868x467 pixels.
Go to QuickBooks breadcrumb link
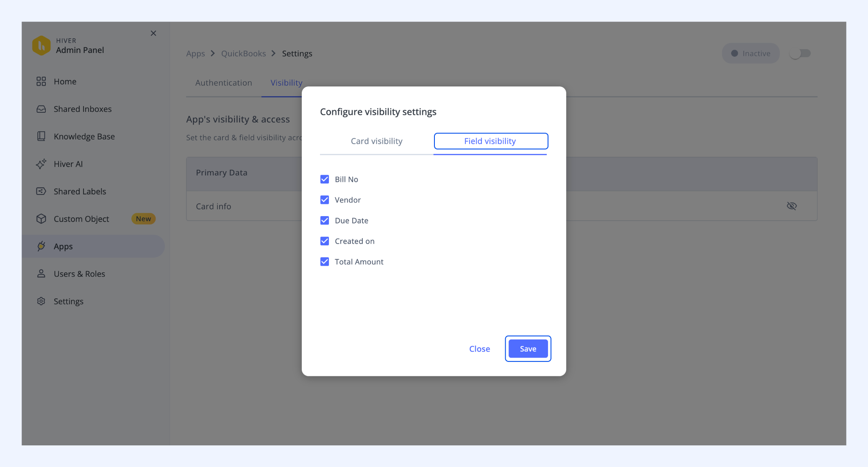(x=244, y=54)
